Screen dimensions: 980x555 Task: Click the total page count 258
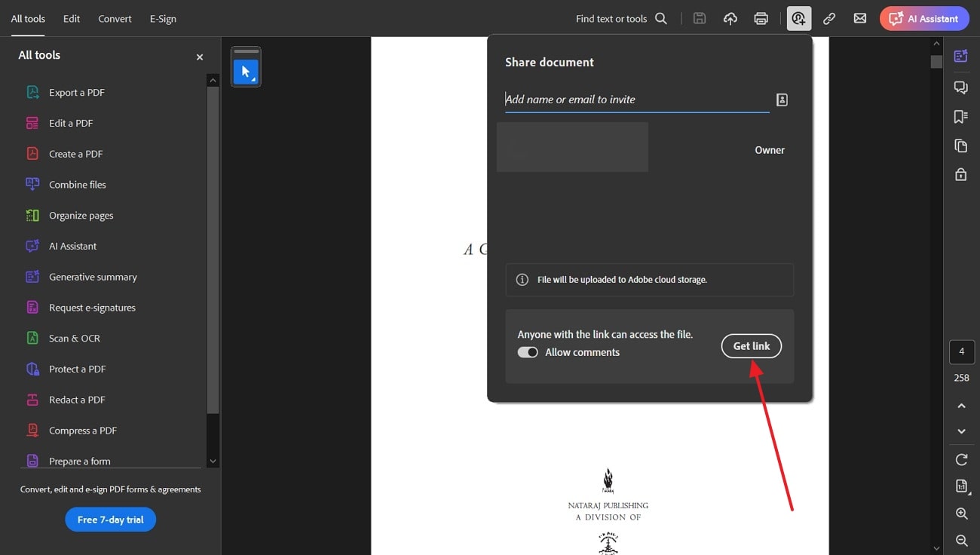tap(962, 378)
